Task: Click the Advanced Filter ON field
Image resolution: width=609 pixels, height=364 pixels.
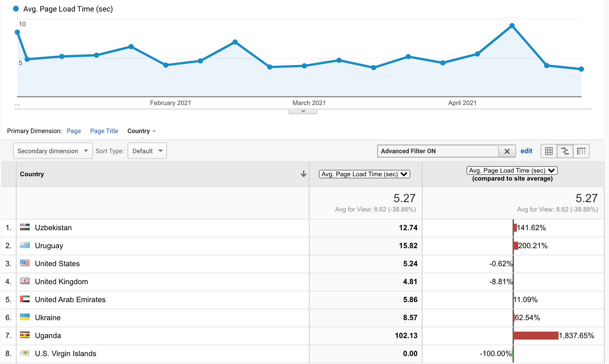Action: (x=438, y=151)
